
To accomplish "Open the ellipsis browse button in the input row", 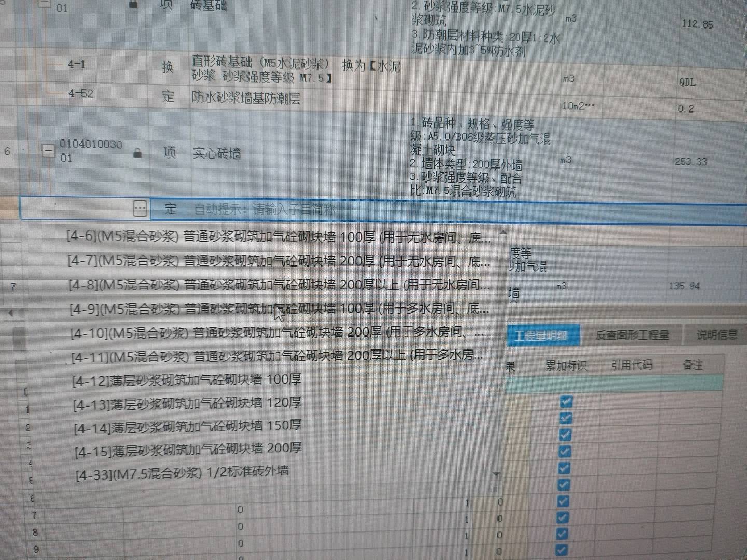I will click(140, 208).
